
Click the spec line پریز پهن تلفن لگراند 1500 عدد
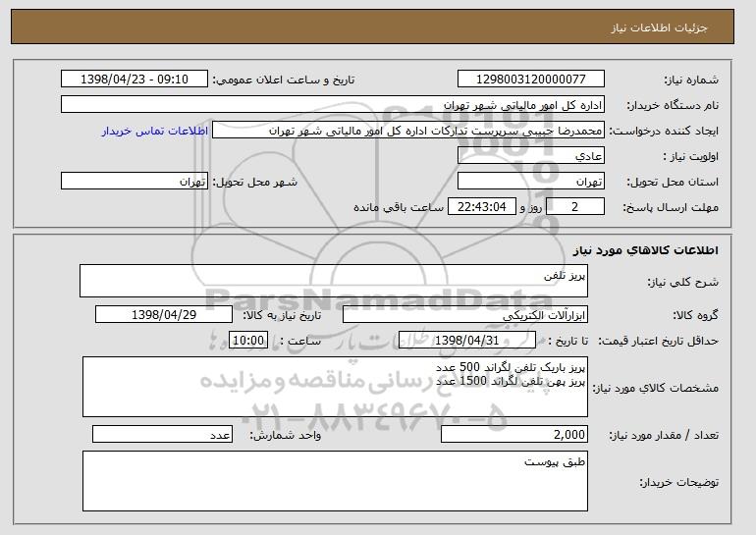(x=511, y=381)
